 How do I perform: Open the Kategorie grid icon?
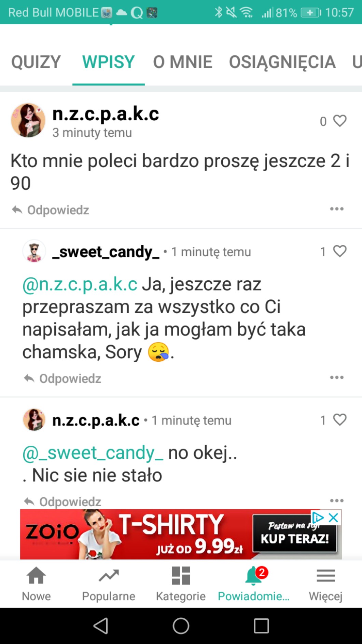tap(181, 576)
